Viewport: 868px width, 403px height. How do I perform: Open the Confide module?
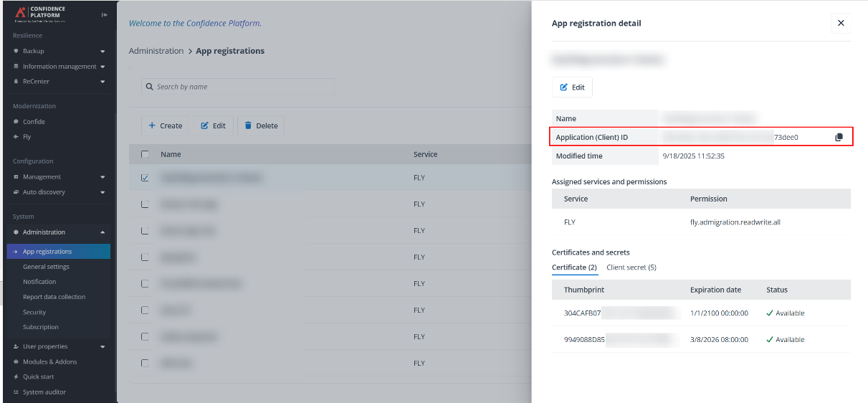(x=34, y=122)
